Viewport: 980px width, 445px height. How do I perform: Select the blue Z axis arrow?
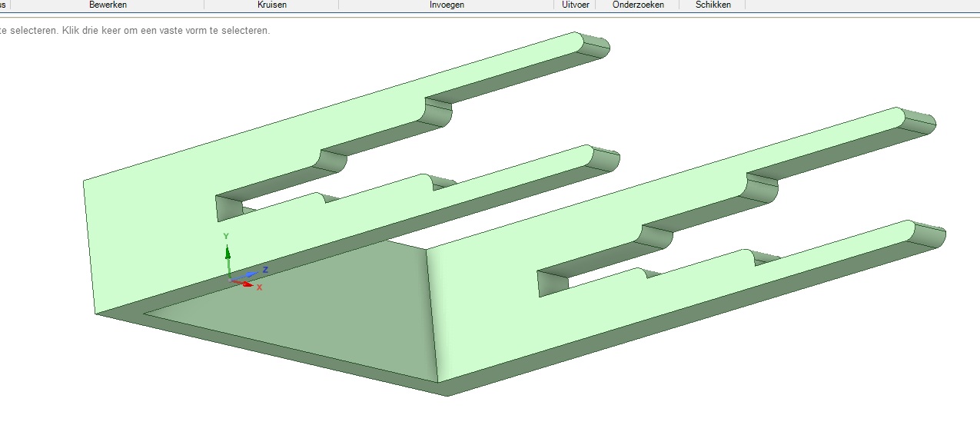pyautogui.click(x=254, y=273)
